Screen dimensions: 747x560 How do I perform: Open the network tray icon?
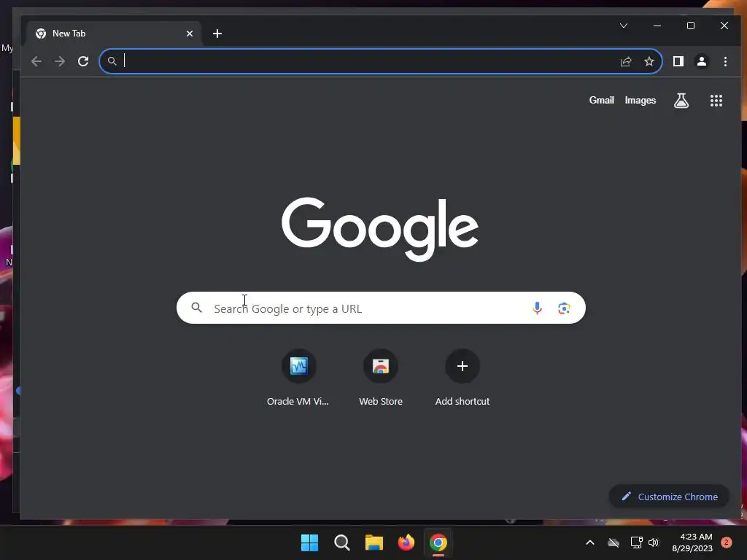pos(636,542)
